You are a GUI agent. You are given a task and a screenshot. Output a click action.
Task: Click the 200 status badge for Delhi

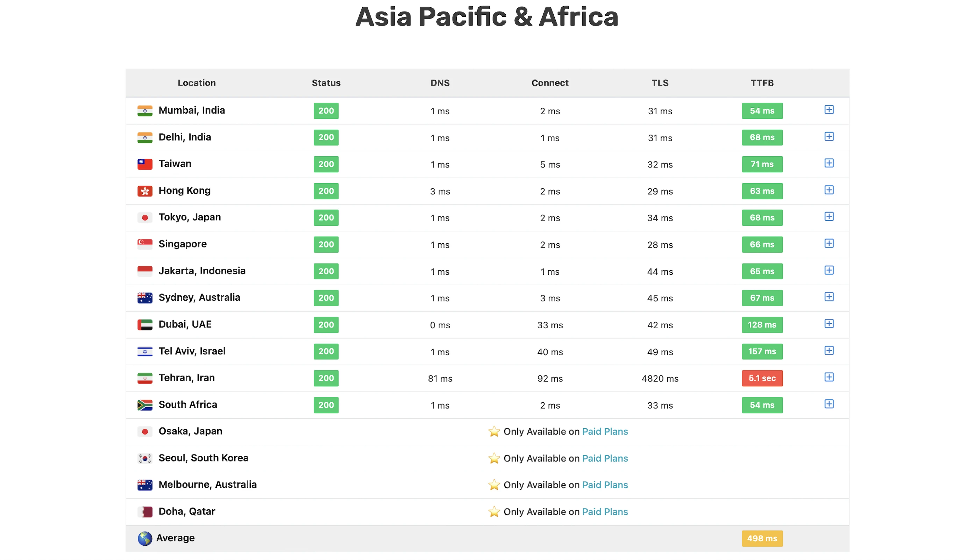[x=326, y=137]
